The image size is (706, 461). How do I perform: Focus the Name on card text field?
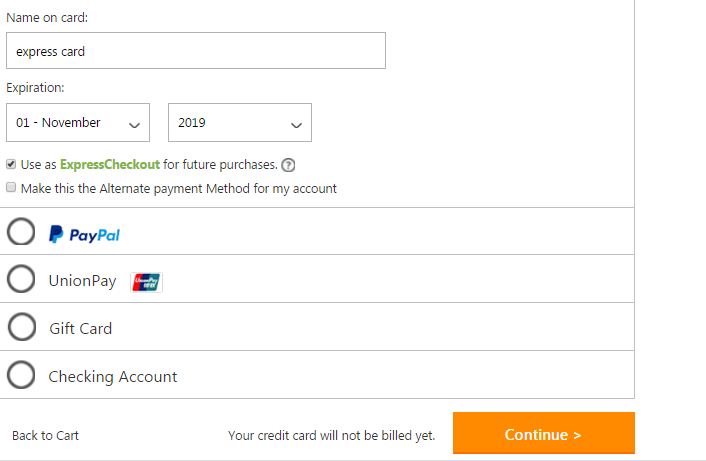coord(195,51)
